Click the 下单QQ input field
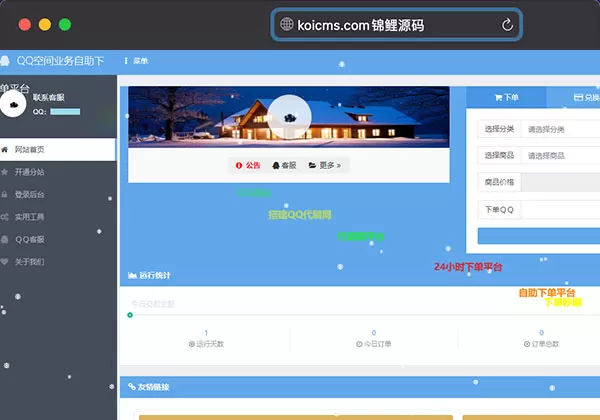600x420 pixels. tap(561, 210)
